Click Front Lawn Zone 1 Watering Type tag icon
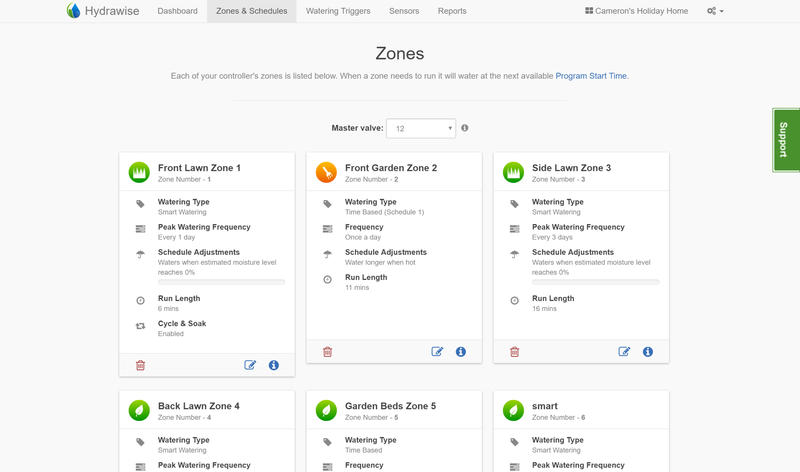Screen dimensions: 800x472 pyautogui.click(x=140, y=204)
